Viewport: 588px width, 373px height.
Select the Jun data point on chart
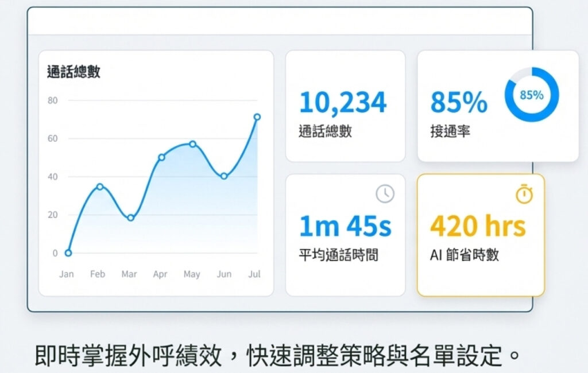224,176
